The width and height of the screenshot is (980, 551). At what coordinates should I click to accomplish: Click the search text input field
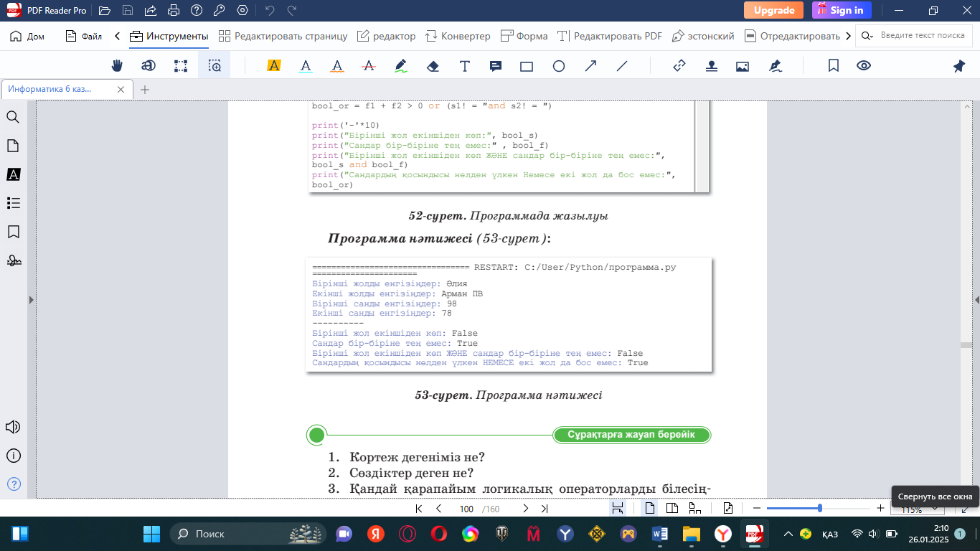click(922, 36)
